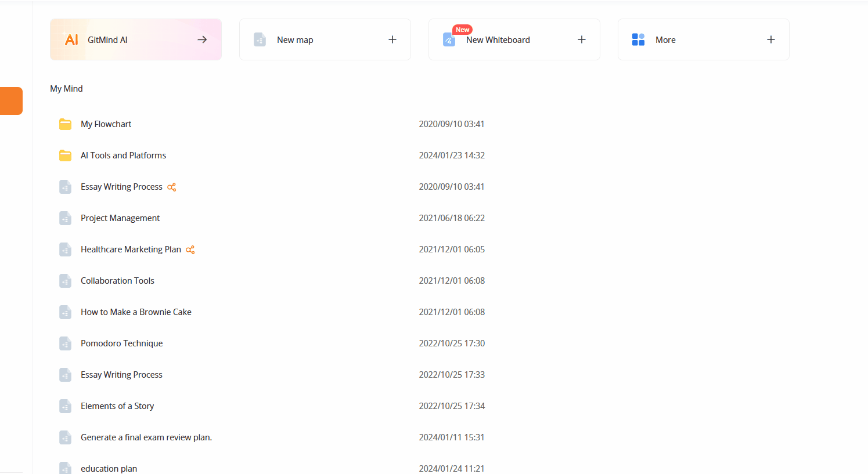
Task: Click the My Mind section heading
Action: (x=66, y=89)
